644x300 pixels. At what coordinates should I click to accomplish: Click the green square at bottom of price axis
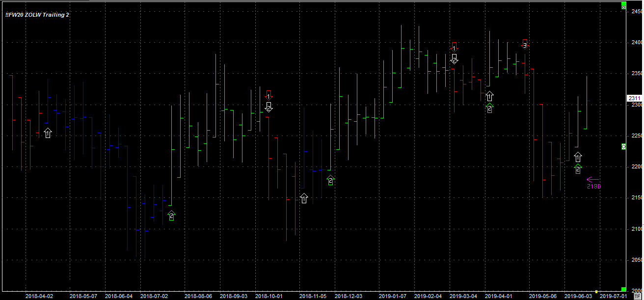point(623,289)
